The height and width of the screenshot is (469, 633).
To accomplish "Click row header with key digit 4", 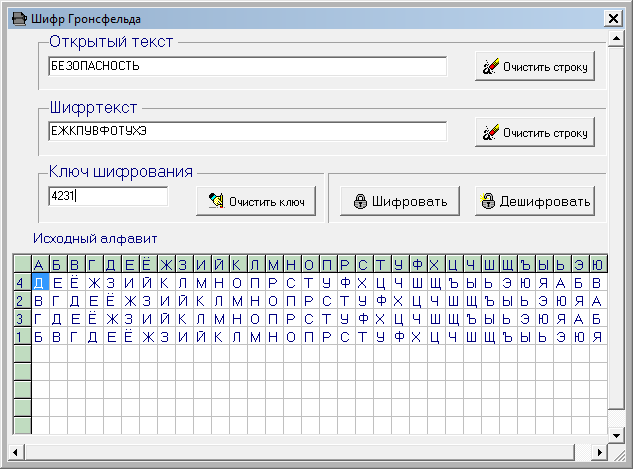I will tap(22, 282).
